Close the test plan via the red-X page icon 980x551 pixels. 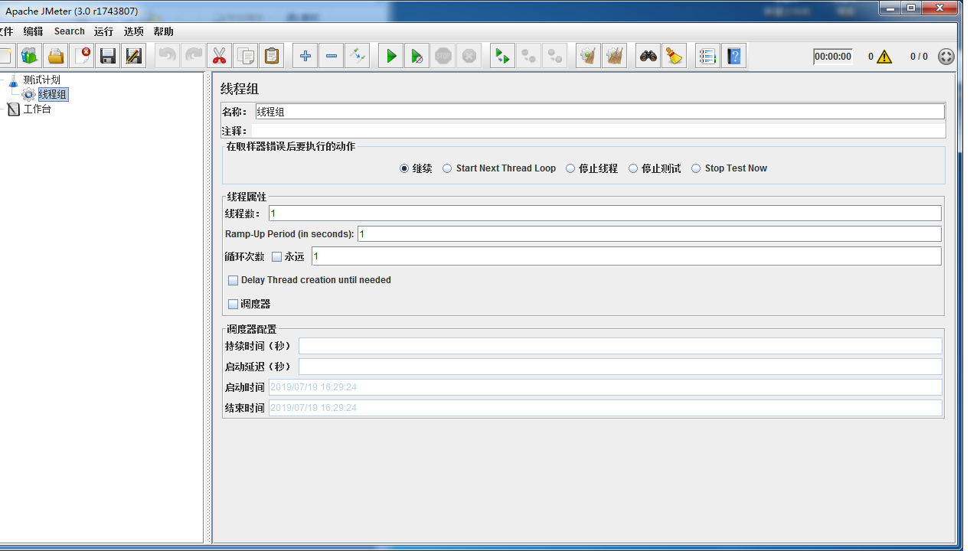[x=82, y=56]
